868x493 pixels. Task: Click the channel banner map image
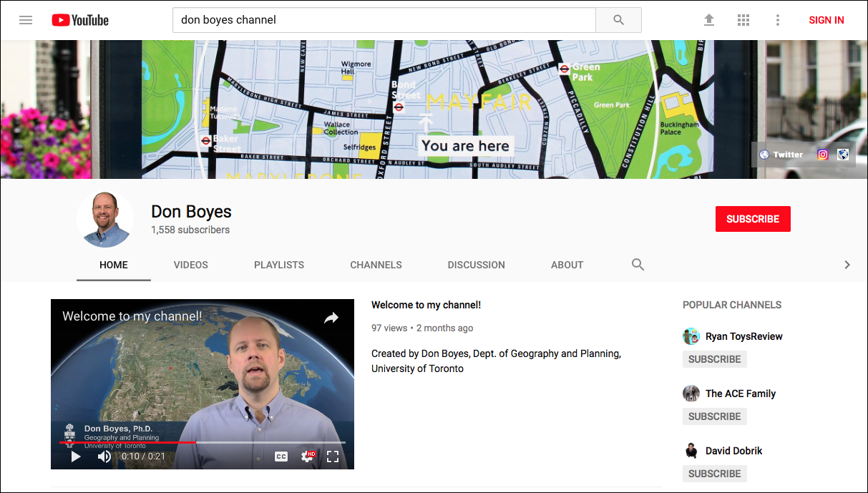pyautogui.click(x=434, y=109)
